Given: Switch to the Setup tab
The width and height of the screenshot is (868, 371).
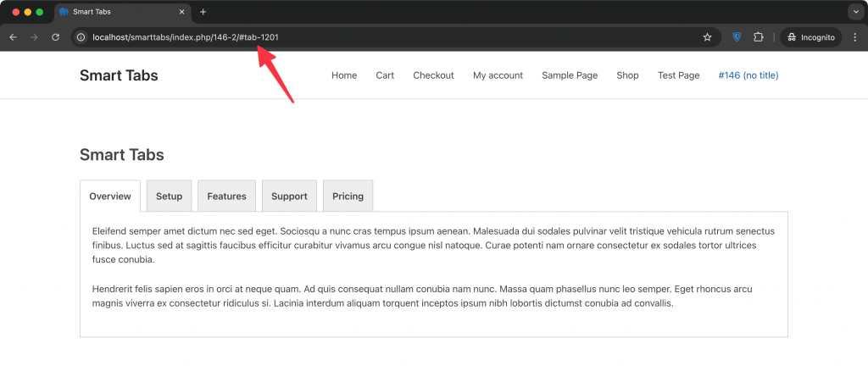Looking at the screenshot, I should [x=169, y=196].
